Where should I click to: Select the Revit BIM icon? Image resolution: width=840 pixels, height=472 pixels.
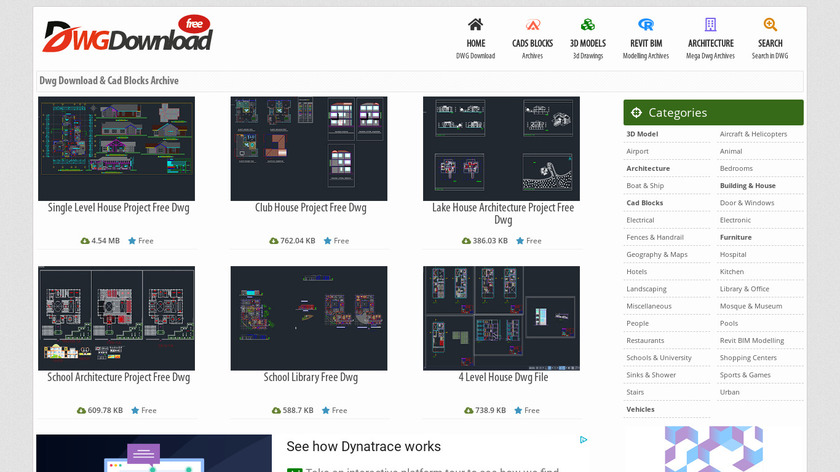pos(645,25)
